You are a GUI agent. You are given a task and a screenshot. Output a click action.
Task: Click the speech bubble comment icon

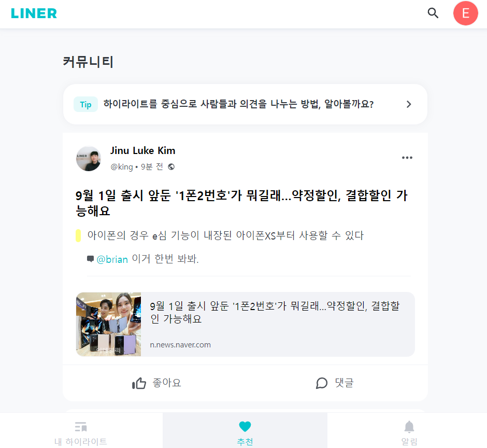point(321,383)
